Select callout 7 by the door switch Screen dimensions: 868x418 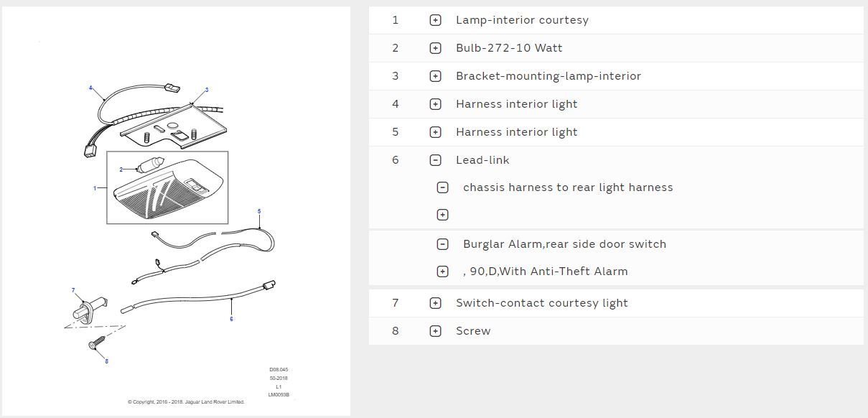pyautogui.click(x=73, y=290)
